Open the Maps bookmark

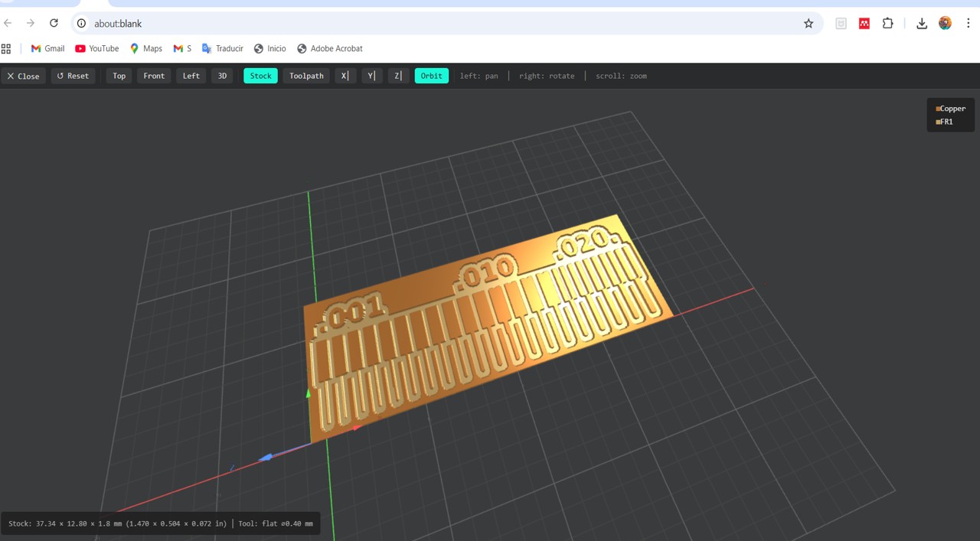(x=145, y=48)
